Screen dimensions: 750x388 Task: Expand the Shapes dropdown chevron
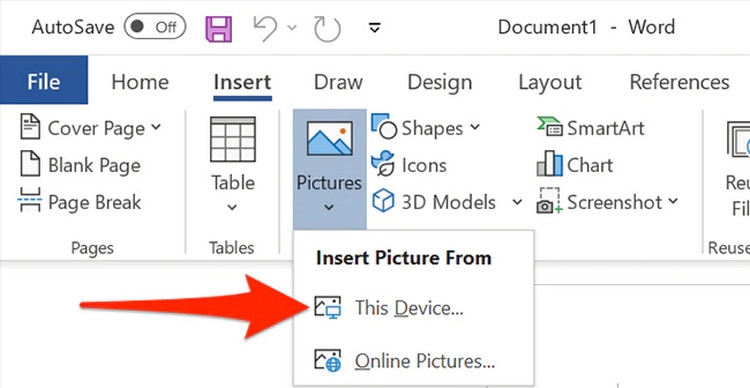pyautogui.click(x=474, y=127)
